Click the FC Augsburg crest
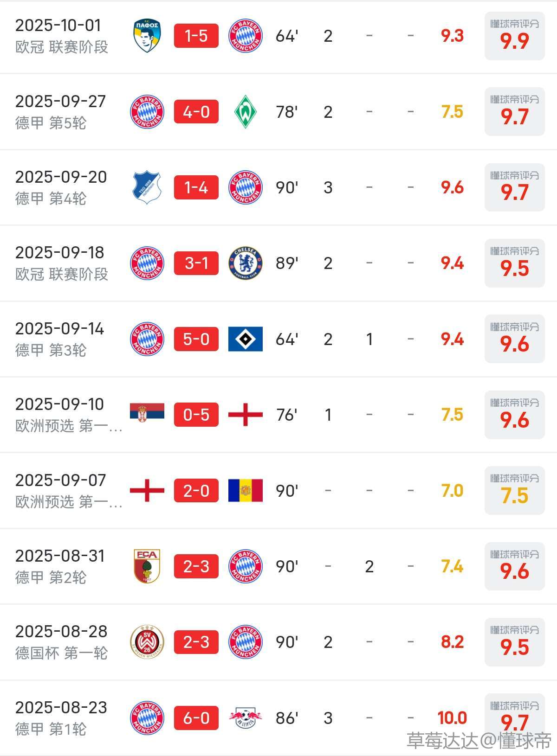 coord(147,566)
